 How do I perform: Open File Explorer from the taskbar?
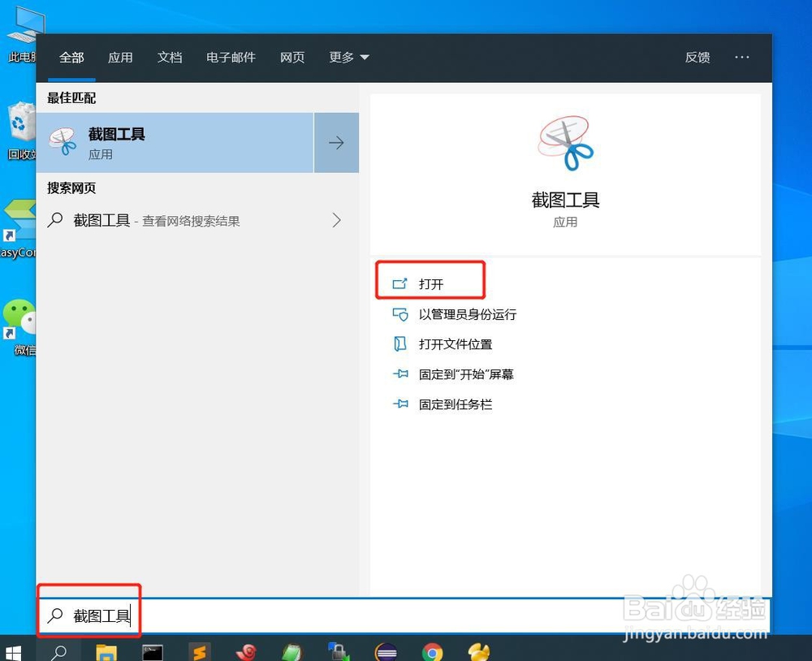click(106, 652)
